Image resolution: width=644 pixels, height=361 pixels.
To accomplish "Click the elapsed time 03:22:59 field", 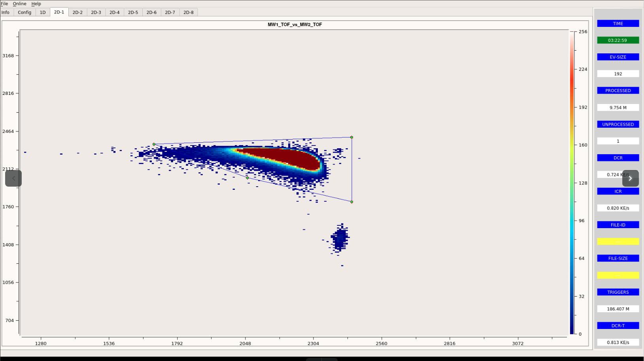I will point(618,40).
